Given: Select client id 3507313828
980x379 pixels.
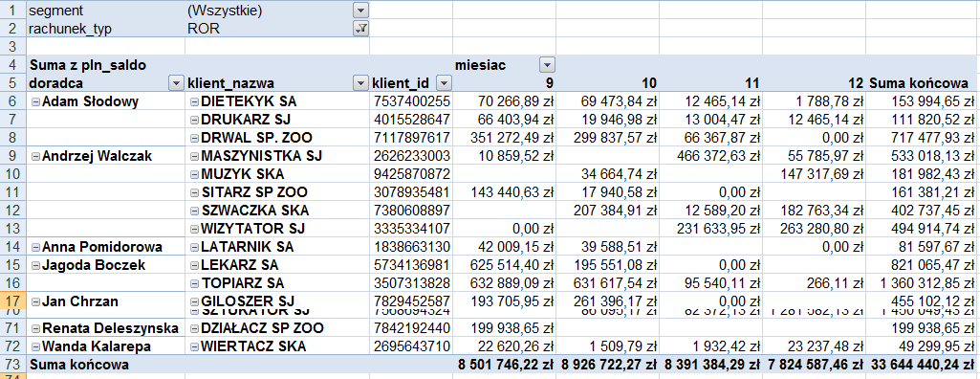Looking at the screenshot, I should 412,283.
